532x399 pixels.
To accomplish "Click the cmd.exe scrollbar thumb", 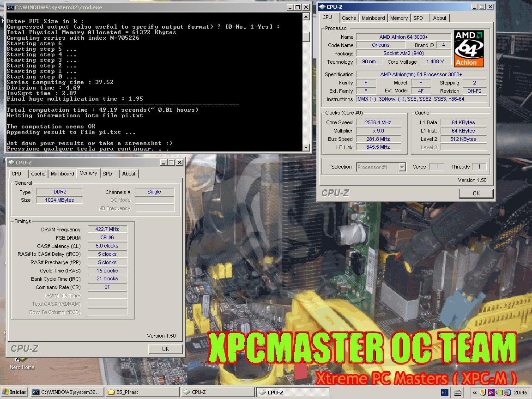I will pyautogui.click(x=306, y=36).
